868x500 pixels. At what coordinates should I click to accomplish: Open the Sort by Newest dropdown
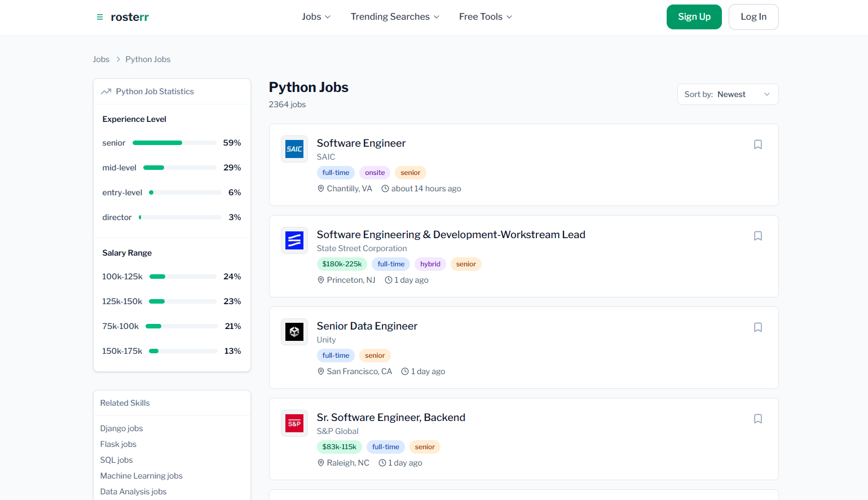click(x=728, y=94)
